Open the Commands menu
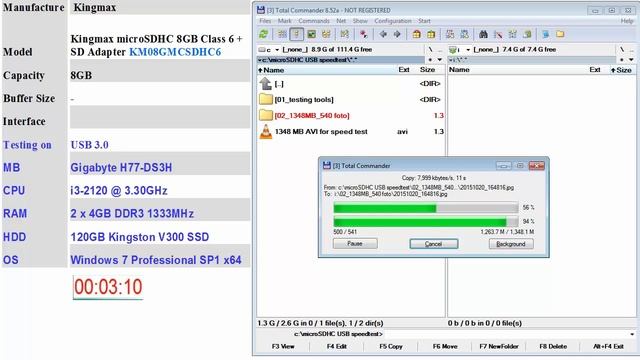 tap(314, 21)
